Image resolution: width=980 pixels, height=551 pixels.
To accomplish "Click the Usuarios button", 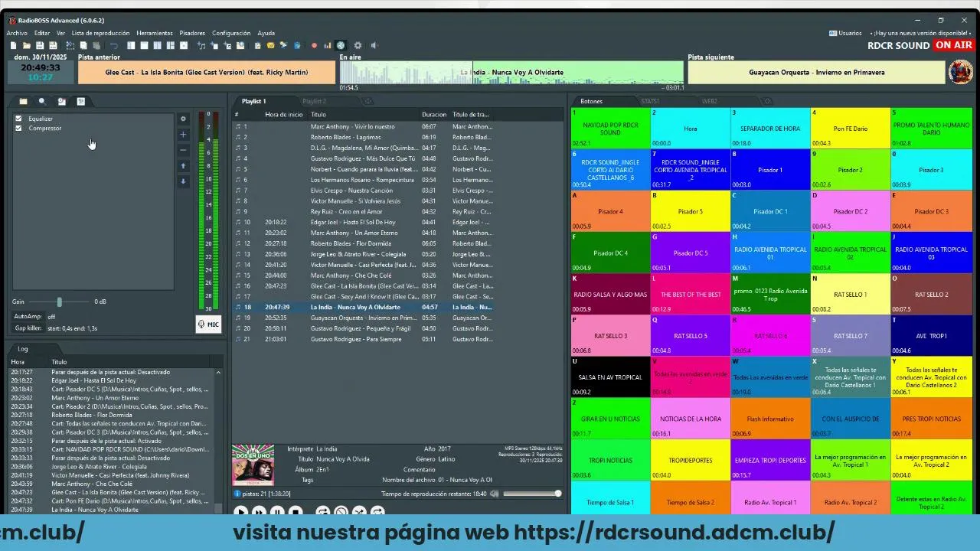I will point(845,33).
